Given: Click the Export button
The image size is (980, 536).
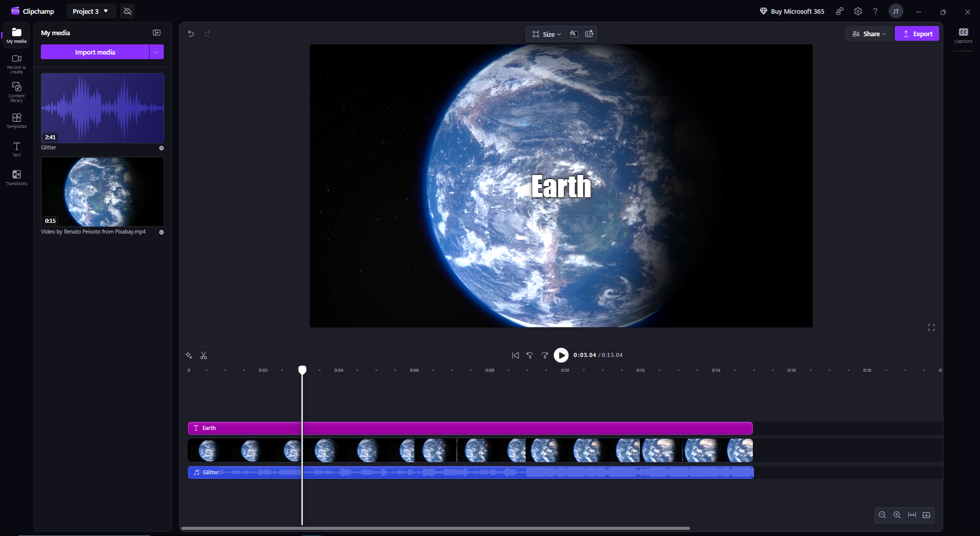Looking at the screenshot, I should click(x=917, y=34).
